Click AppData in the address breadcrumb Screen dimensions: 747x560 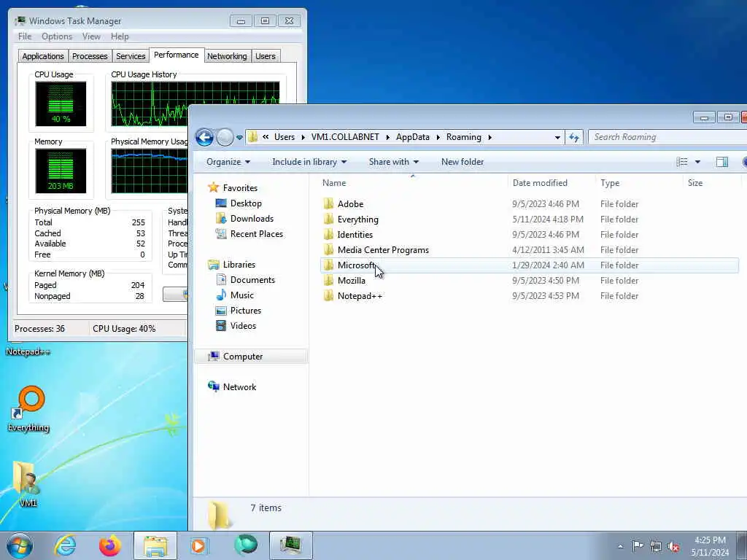[413, 137]
